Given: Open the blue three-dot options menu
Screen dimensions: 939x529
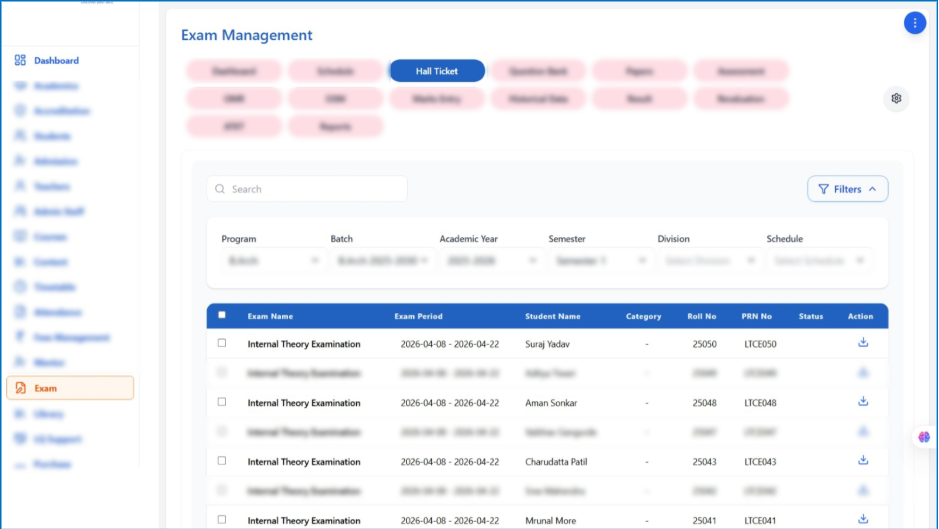Looking at the screenshot, I should (x=914, y=23).
